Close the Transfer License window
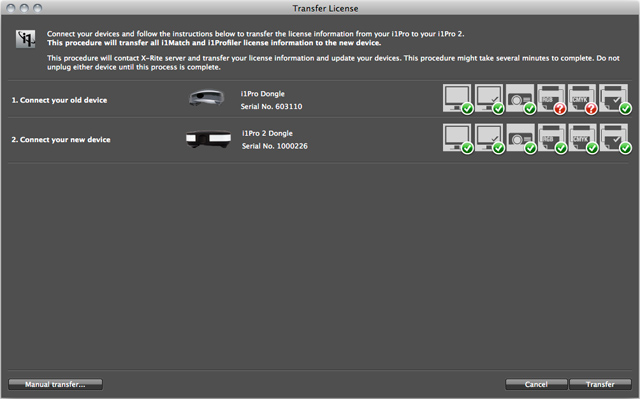Viewport: 640px width, 399px height. click(x=11, y=8)
